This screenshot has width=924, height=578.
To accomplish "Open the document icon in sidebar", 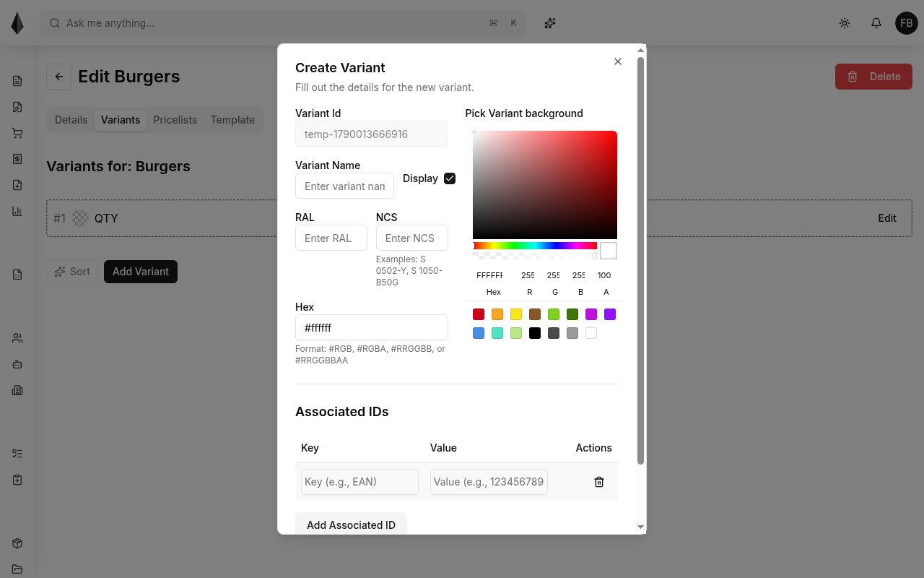I will [17, 81].
